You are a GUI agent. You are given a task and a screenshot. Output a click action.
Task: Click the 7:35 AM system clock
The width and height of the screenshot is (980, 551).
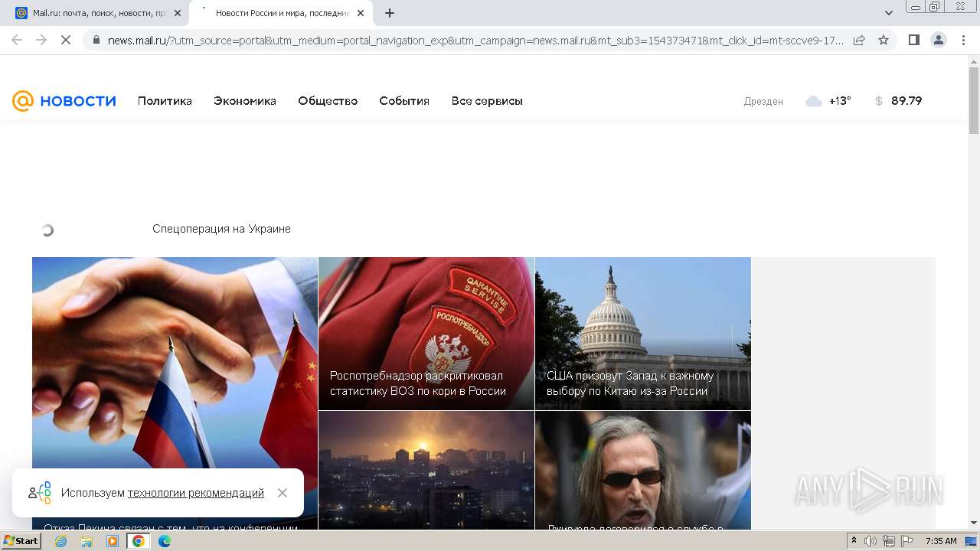941,541
